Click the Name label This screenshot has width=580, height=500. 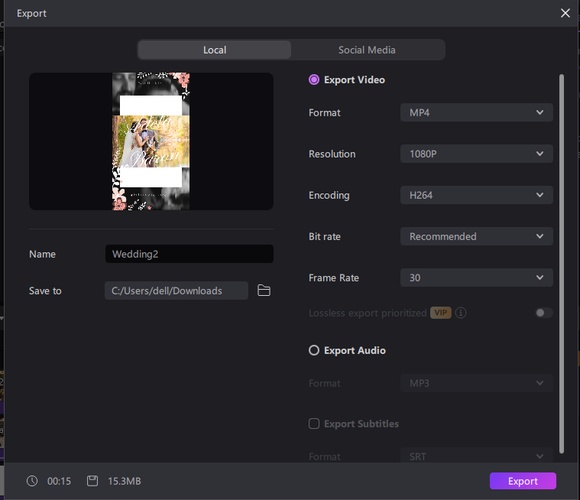tap(42, 254)
